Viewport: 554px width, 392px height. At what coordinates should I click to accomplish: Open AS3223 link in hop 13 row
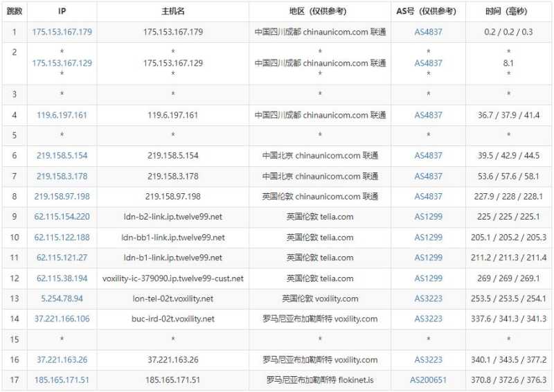(428, 299)
